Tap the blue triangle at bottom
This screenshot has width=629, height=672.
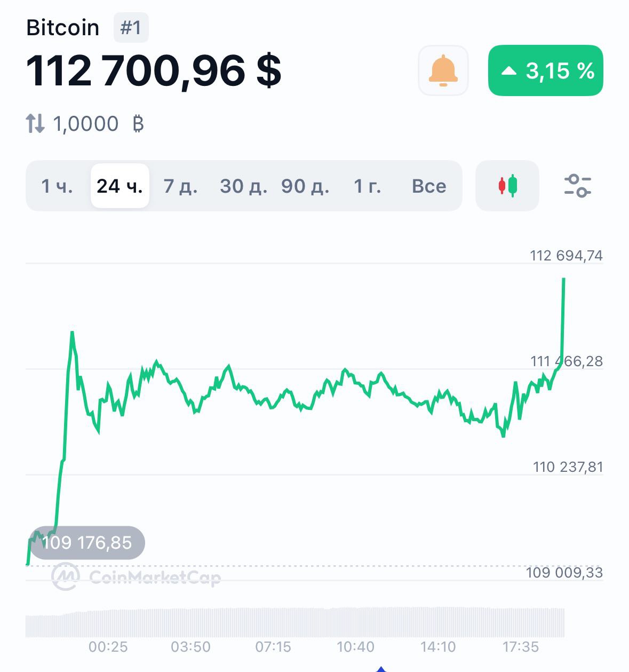pyautogui.click(x=380, y=669)
